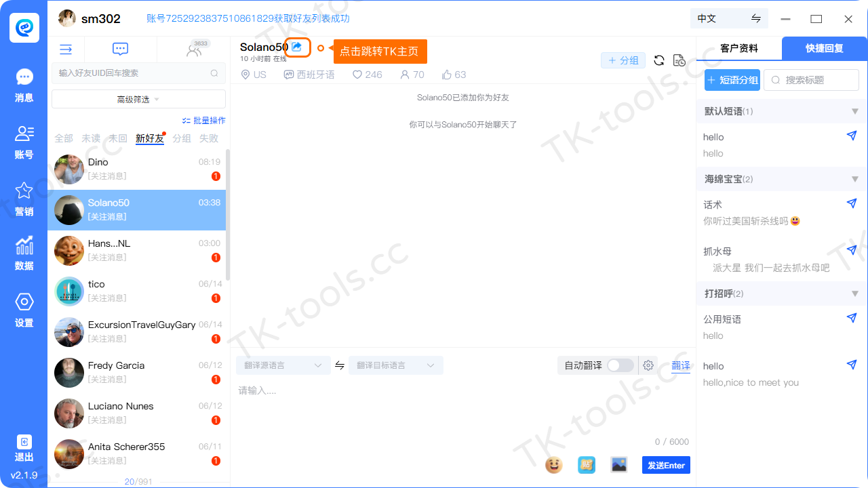The image size is (868, 488).
Task: Open the 翻译源语言 source language dropdown
Action: (x=282, y=365)
